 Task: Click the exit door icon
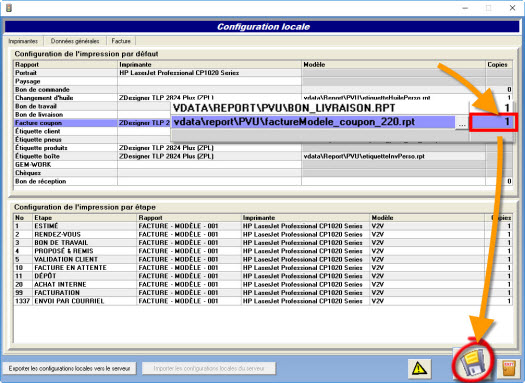[x=509, y=368]
